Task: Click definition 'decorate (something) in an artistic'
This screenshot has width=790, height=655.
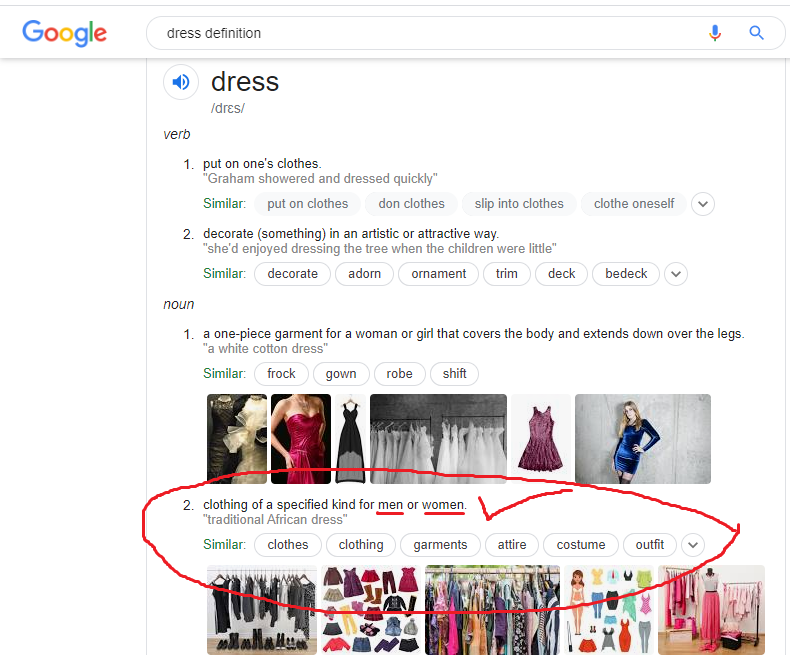Action: (x=351, y=234)
